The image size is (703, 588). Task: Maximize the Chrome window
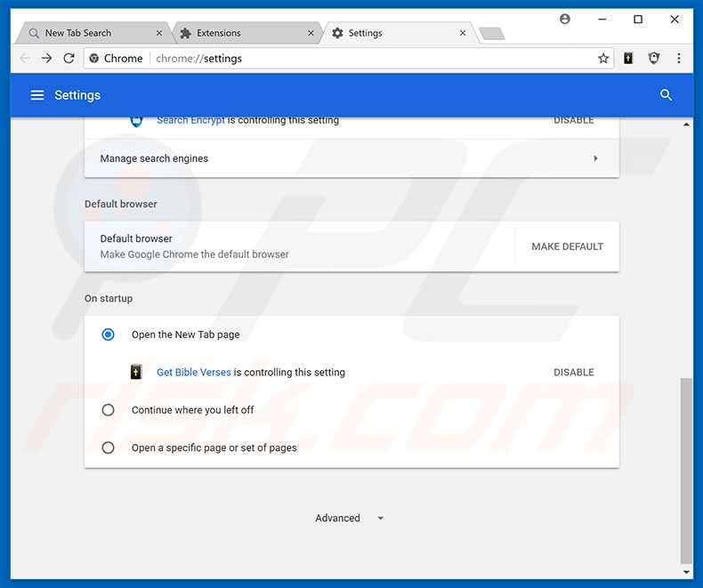click(638, 20)
